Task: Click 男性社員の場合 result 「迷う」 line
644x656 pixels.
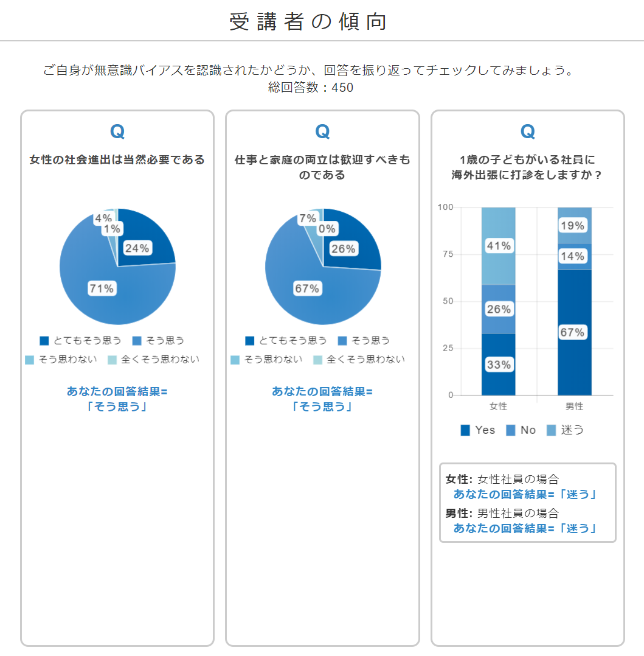Action: click(525, 528)
